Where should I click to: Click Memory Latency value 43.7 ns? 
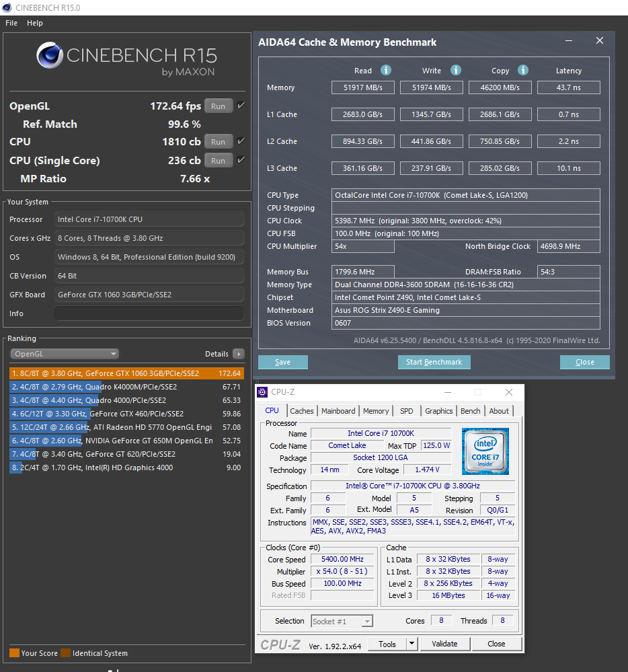[x=568, y=87]
